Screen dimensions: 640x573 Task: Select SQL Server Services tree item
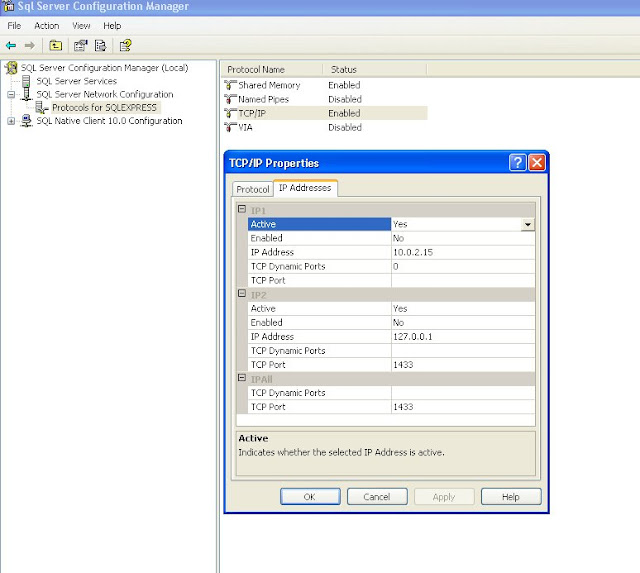tap(76, 81)
